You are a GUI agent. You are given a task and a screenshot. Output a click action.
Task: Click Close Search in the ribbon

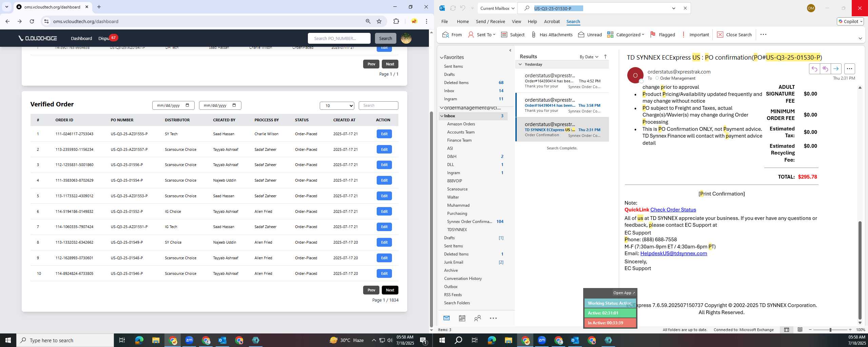(x=734, y=35)
